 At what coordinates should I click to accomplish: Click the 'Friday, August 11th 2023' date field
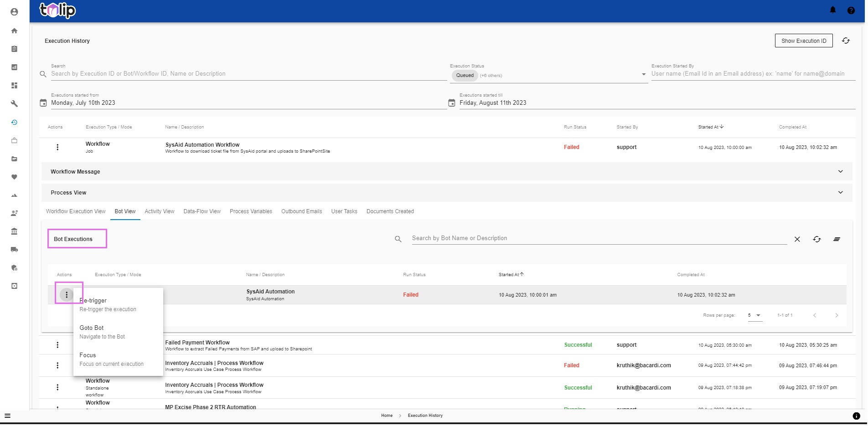[x=657, y=103]
